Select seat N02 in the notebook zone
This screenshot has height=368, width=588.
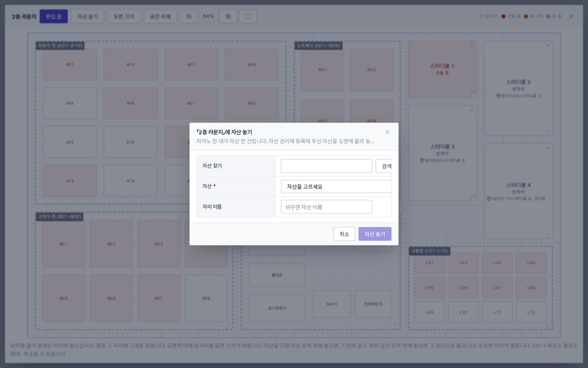372,70
